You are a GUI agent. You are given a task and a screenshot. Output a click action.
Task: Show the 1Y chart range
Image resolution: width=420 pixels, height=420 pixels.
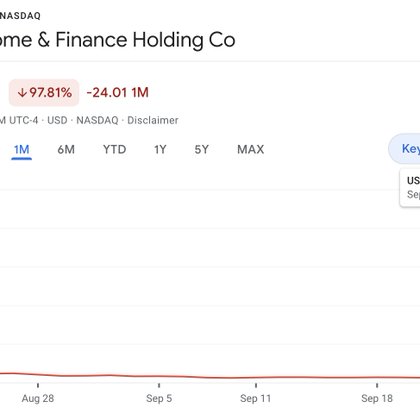click(160, 149)
